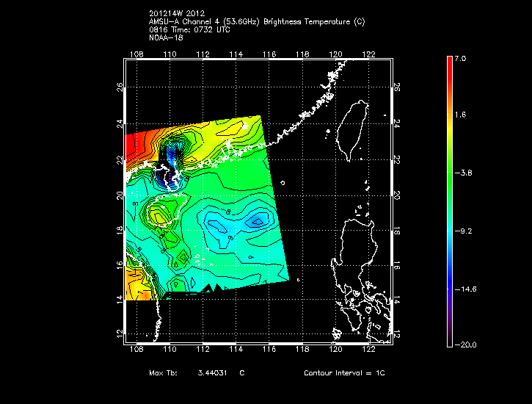
Task: Click latitude label '14' on left axis
Action: click(120, 300)
